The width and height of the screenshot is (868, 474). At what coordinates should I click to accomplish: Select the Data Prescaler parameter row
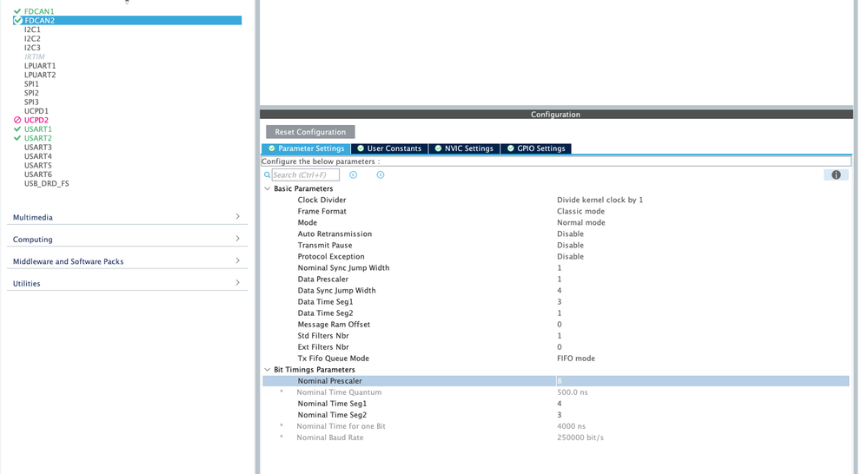click(x=556, y=280)
